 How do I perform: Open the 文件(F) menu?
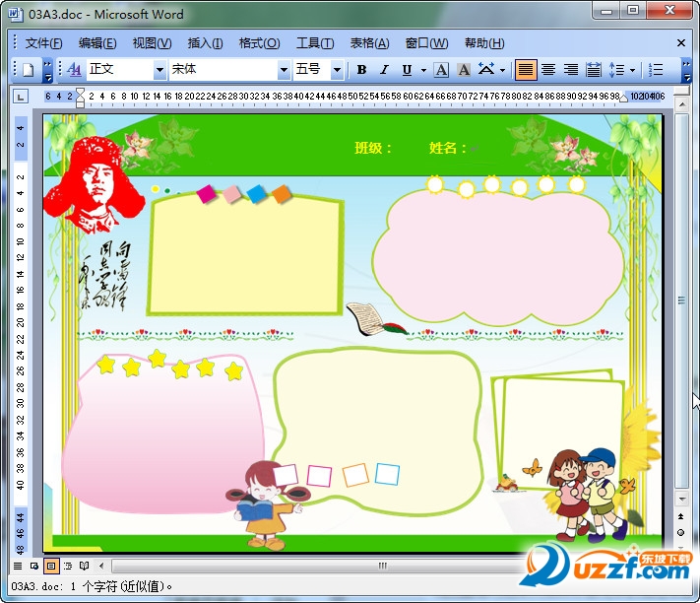[x=43, y=43]
